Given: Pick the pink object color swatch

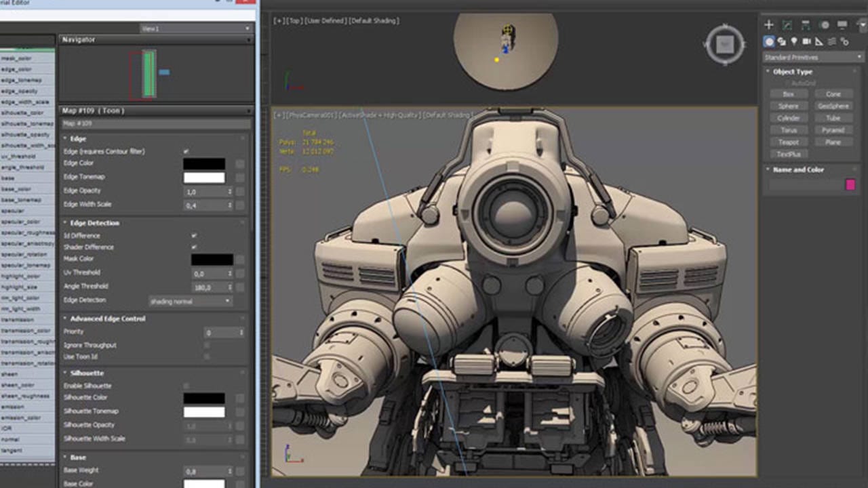Looking at the screenshot, I should coord(850,184).
